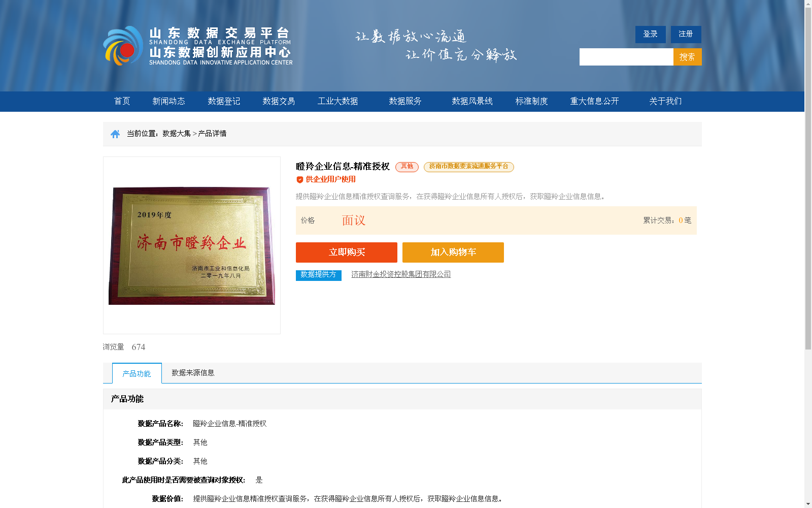Open the 标准制度 menu item
Viewport: 812px width, 508px height.
pyautogui.click(x=531, y=101)
